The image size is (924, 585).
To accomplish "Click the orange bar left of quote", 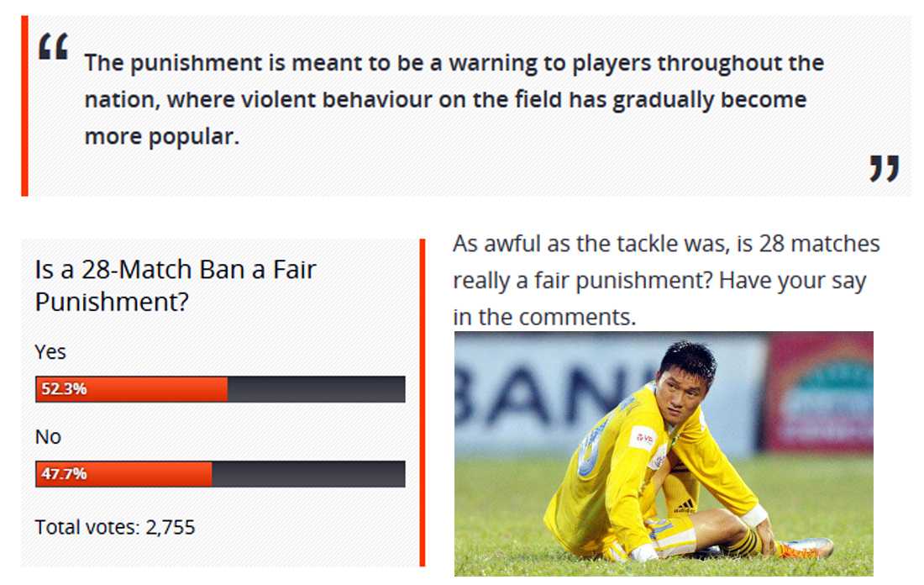I will (24, 106).
